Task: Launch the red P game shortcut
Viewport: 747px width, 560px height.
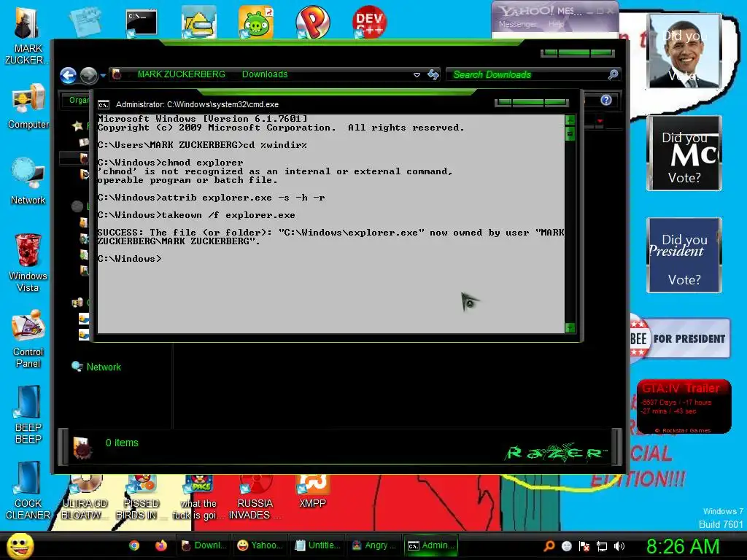Action: (x=312, y=22)
